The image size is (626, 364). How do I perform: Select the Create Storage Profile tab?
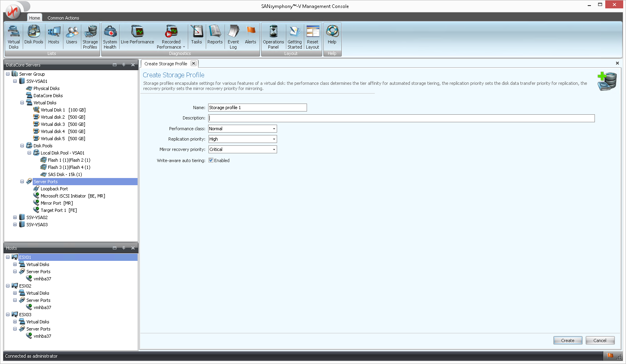[165, 64]
